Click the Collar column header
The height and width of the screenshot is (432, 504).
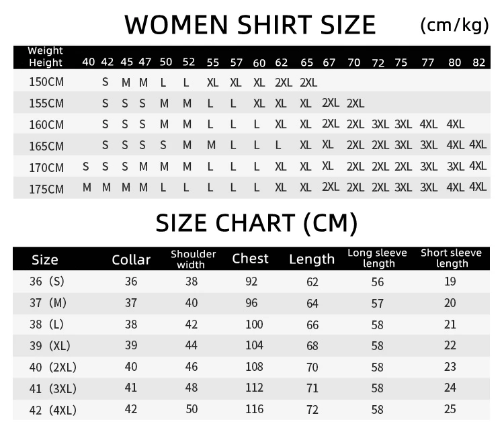click(131, 260)
